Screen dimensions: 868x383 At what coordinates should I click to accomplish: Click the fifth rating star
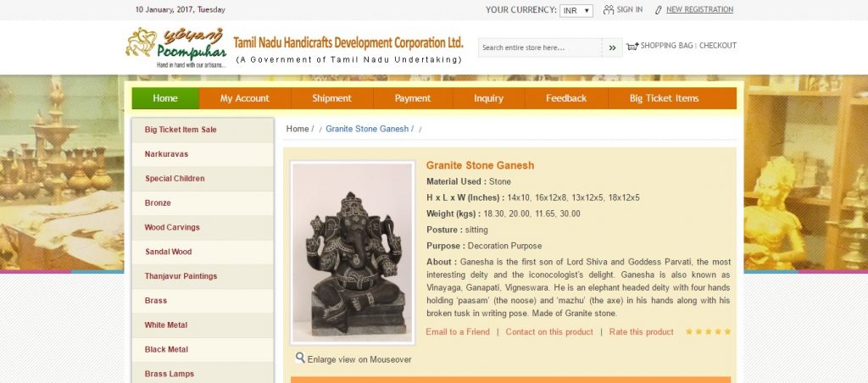click(x=727, y=331)
